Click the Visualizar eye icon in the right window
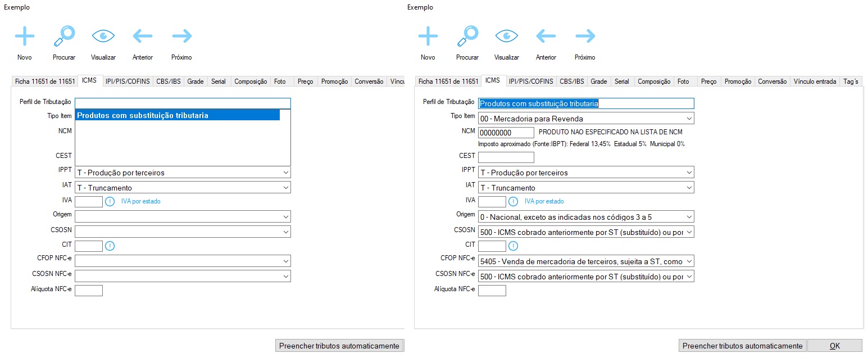Screen dimensions: 868x362 [x=506, y=37]
